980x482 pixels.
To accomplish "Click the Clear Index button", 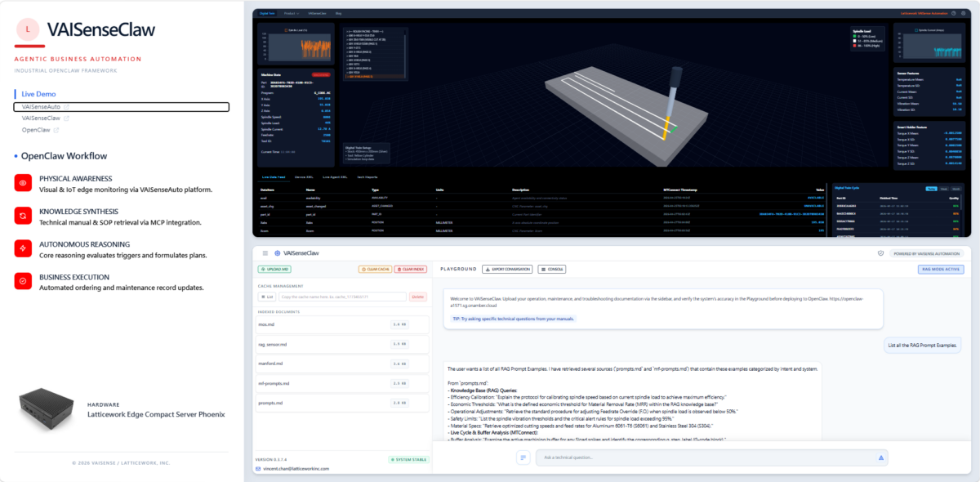I will pyautogui.click(x=410, y=269).
